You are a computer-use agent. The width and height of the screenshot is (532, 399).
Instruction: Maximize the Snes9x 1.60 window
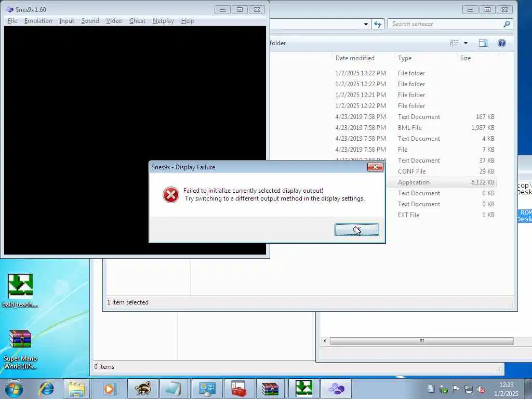coord(240,9)
